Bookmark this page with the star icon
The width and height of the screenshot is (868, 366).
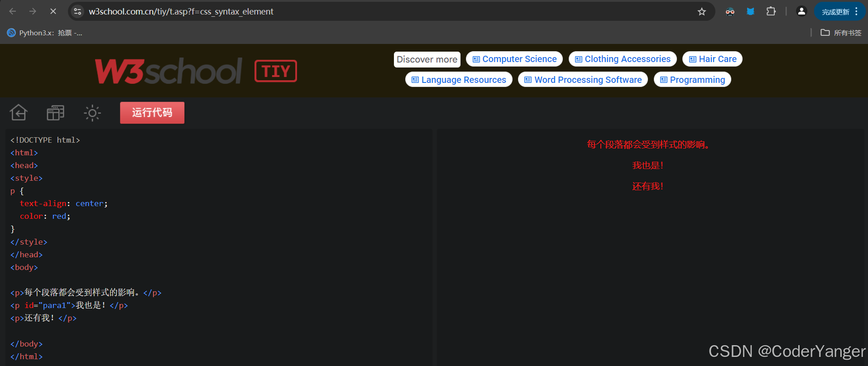[x=702, y=11]
